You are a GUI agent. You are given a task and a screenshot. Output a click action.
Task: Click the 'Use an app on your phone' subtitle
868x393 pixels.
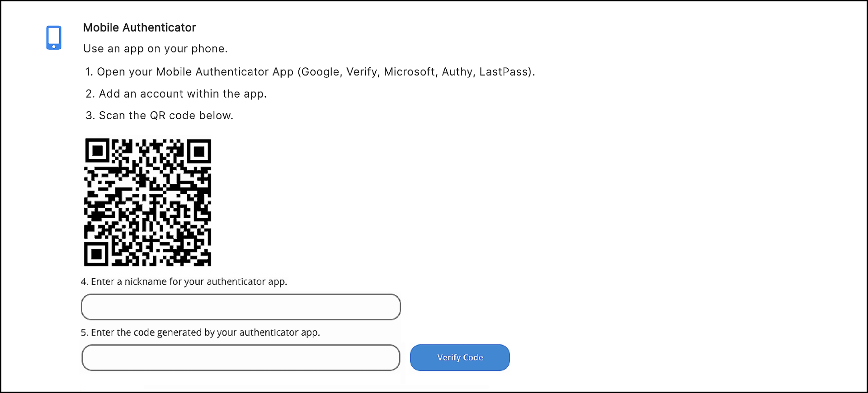(x=155, y=48)
